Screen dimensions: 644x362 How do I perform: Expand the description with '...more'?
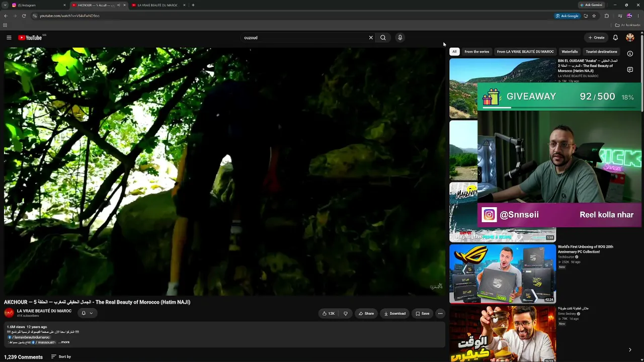click(x=64, y=342)
